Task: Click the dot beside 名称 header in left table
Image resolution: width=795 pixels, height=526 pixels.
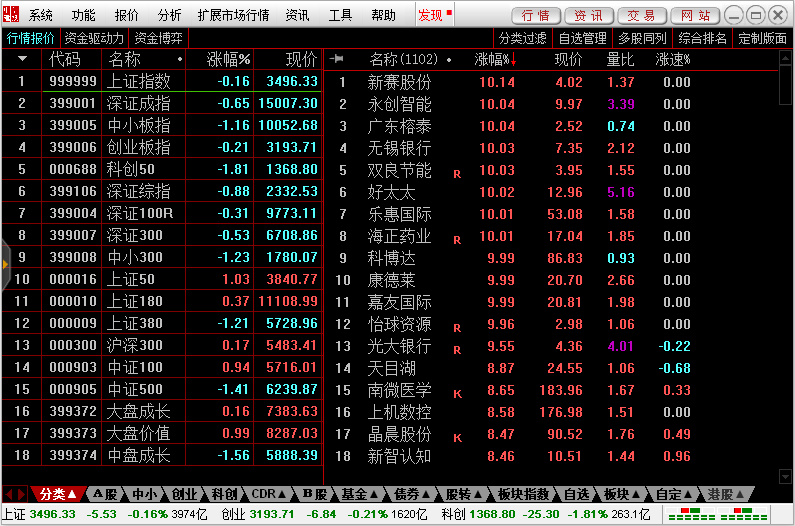Action: (180, 59)
